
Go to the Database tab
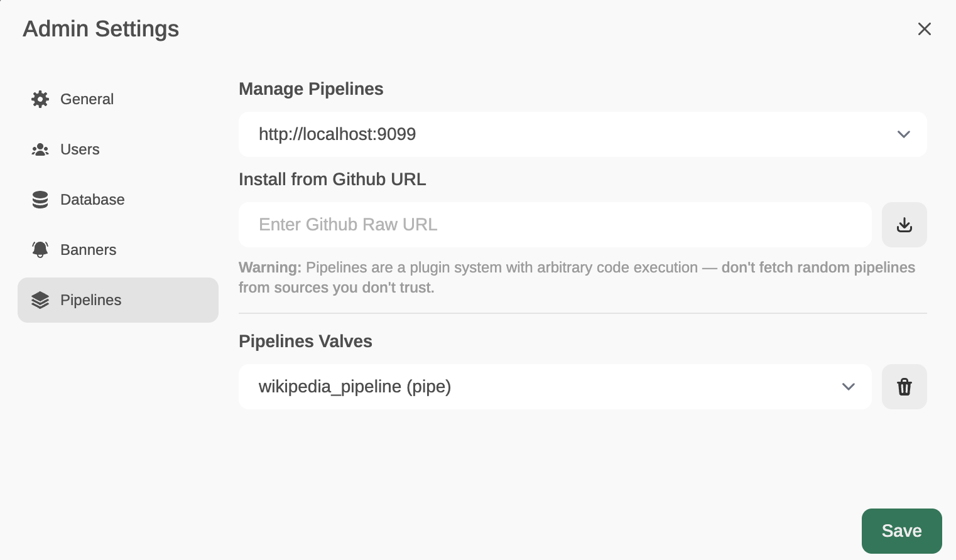[118, 200]
